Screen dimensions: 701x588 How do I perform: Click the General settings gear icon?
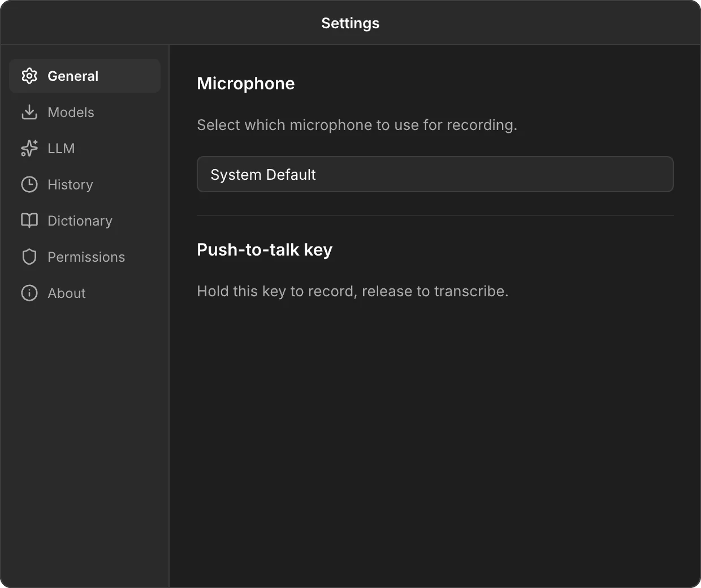pyautogui.click(x=29, y=76)
